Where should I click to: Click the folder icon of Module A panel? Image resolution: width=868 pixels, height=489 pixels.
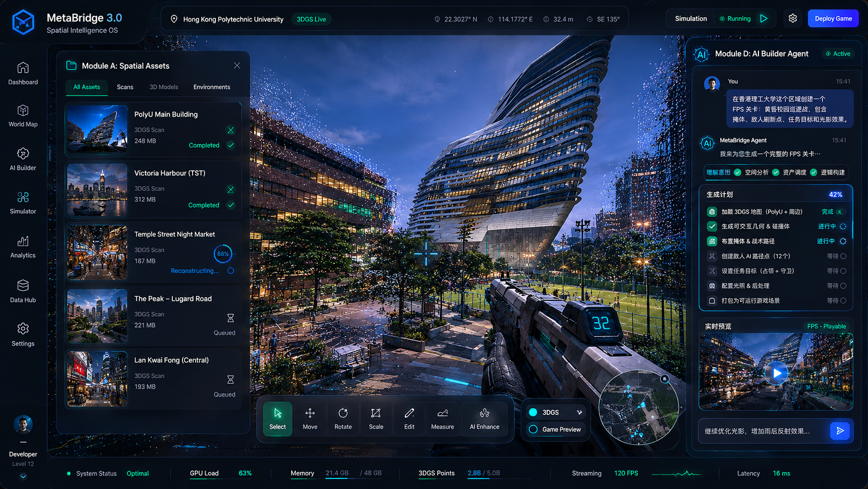click(x=72, y=65)
